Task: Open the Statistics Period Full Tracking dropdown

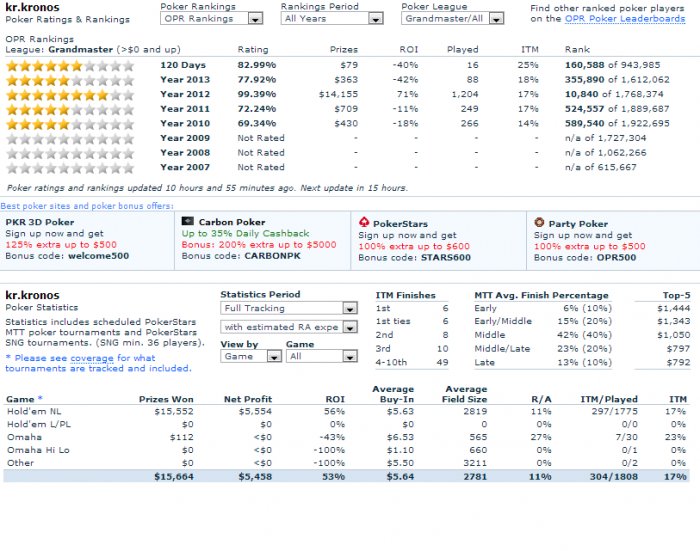Action: [x=289, y=308]
